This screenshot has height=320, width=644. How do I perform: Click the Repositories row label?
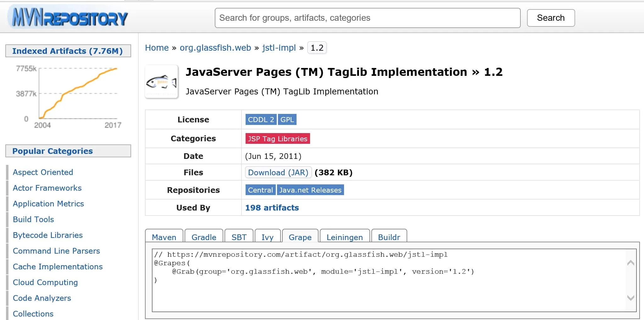(x=193, y=190)
